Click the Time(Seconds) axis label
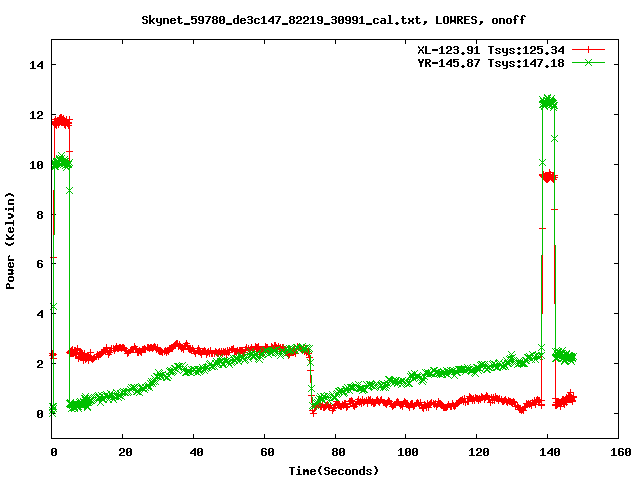Image resolution: width=640 pixels, height=480 pixels. click(x=333, y=471)
